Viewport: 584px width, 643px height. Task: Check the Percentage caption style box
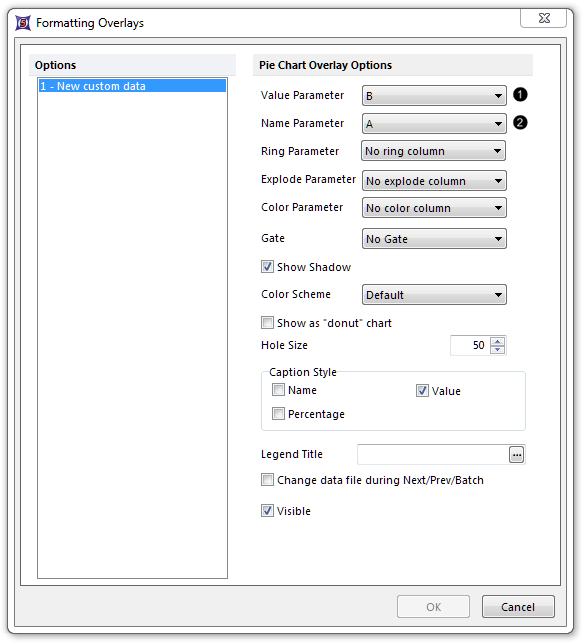click(278, 413)
